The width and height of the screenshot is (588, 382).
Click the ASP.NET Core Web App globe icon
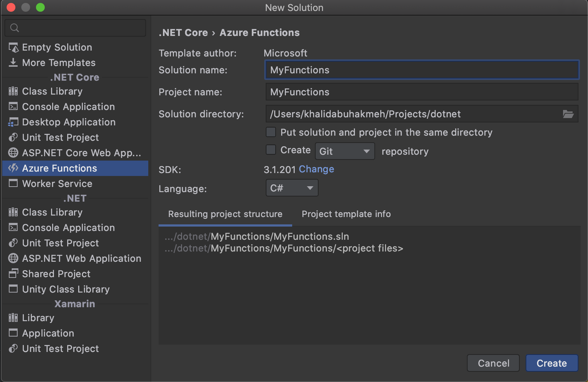coord(13,153)
